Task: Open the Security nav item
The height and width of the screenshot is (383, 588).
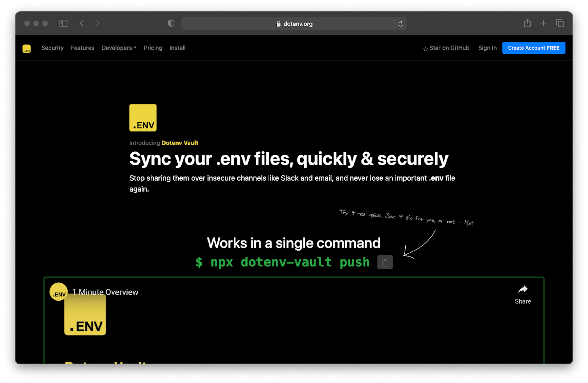Action: pos(52,48)
